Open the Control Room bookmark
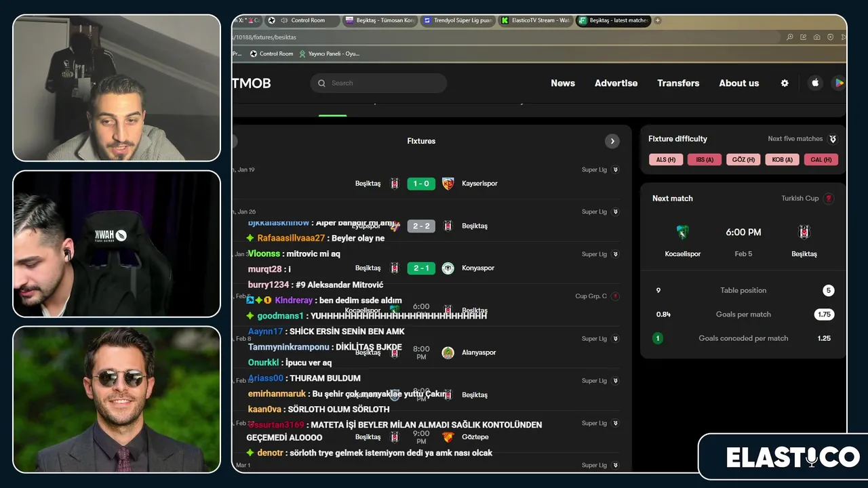 pyautogui.click(x=272, y=54)
